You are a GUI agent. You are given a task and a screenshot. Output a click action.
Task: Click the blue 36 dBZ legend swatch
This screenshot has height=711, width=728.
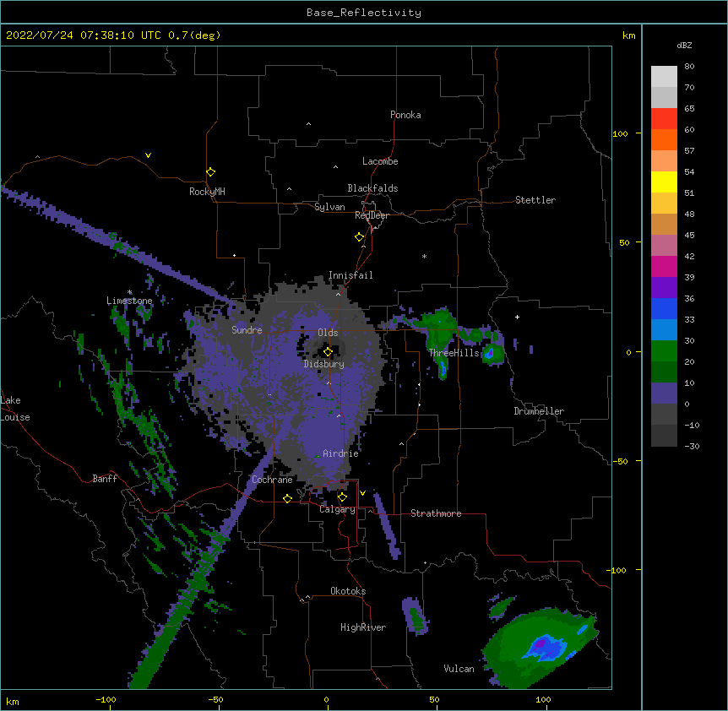(x=664, y=308)
